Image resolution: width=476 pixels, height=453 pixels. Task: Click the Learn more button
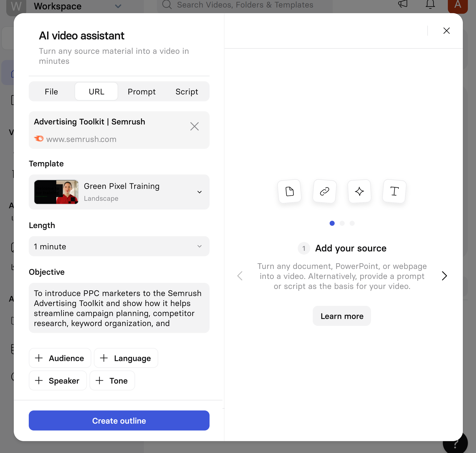click(x=342, y=316)
